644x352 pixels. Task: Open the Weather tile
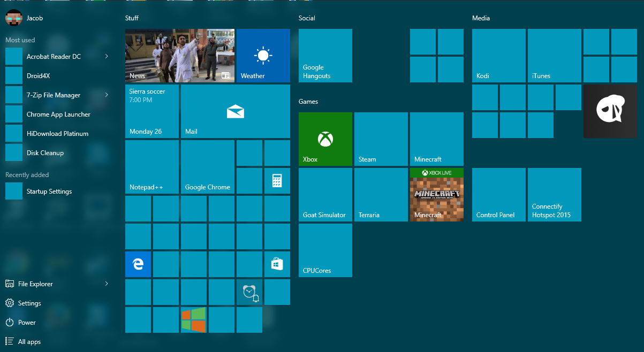coord(263,56)
